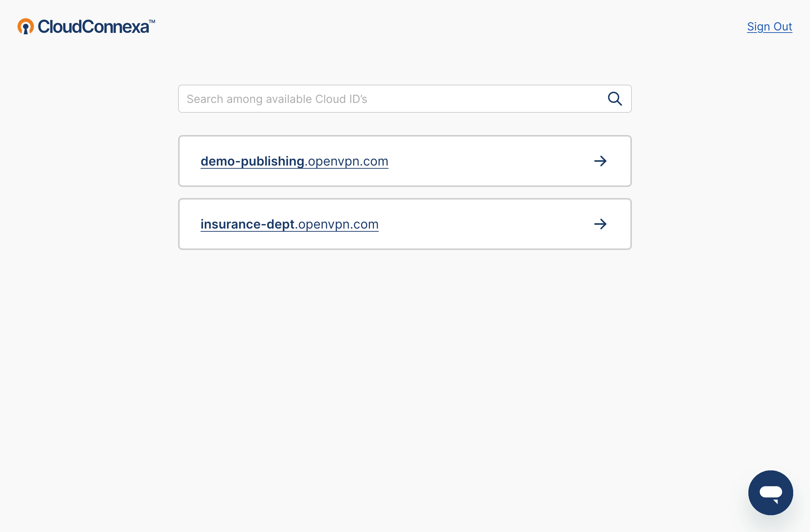Open the insurance-dept.openvpn.com Cloud ID
Viewport: 810px width, 532px height.
[x=289, y=224]
